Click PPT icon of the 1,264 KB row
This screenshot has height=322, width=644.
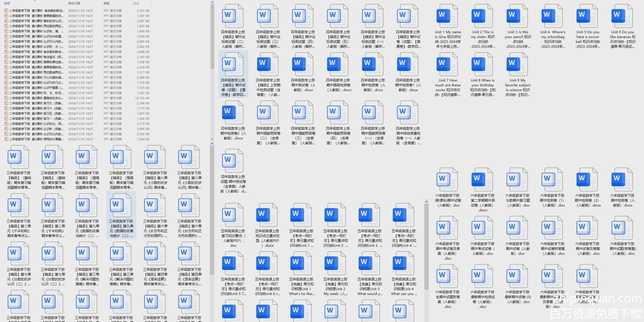click(x=6, y=119)
